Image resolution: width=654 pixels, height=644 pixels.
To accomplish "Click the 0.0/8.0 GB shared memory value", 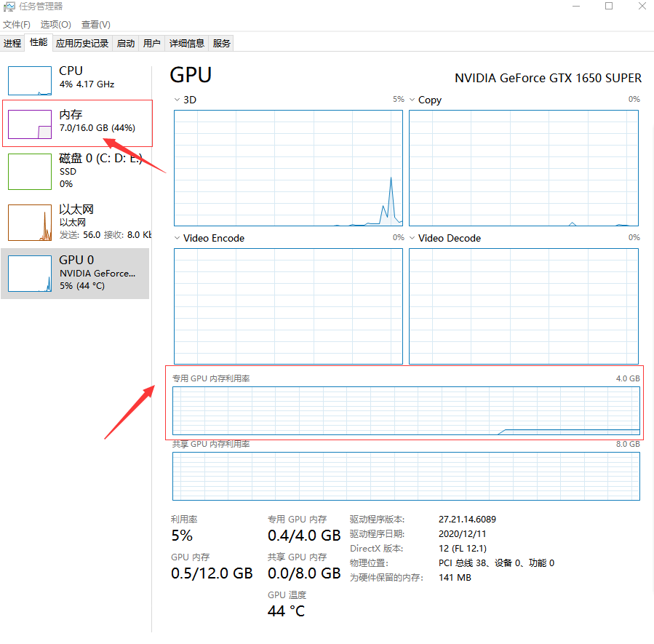I will coord(304,573).
